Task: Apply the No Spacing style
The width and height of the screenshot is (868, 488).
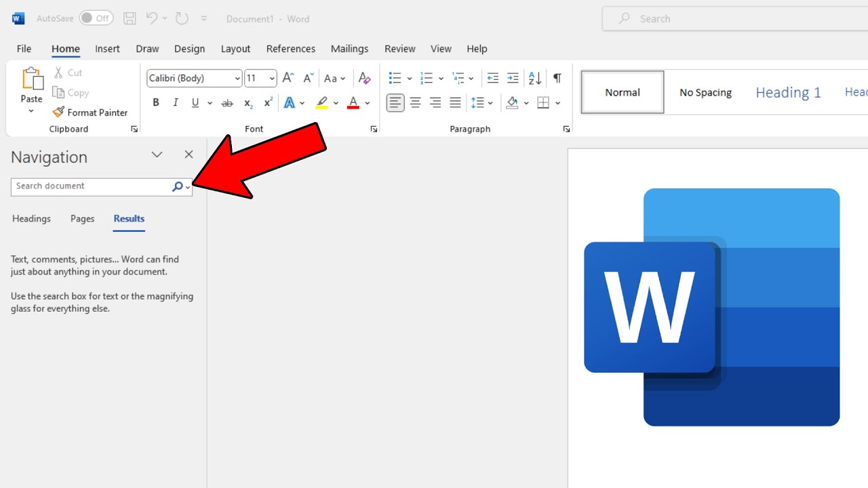Action: point(705,92)
